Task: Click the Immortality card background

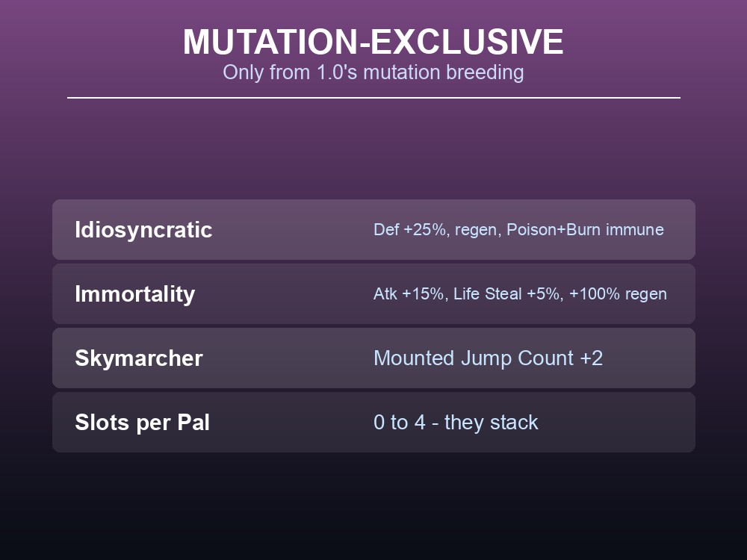Action: coord(373,293)
